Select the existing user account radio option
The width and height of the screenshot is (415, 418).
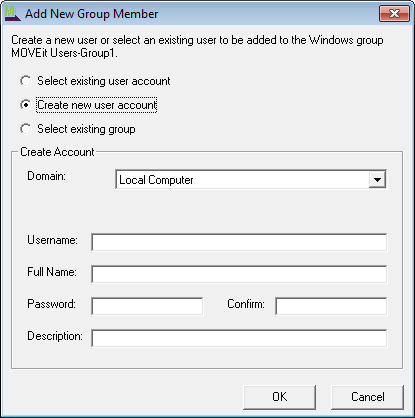click(26, 81)
